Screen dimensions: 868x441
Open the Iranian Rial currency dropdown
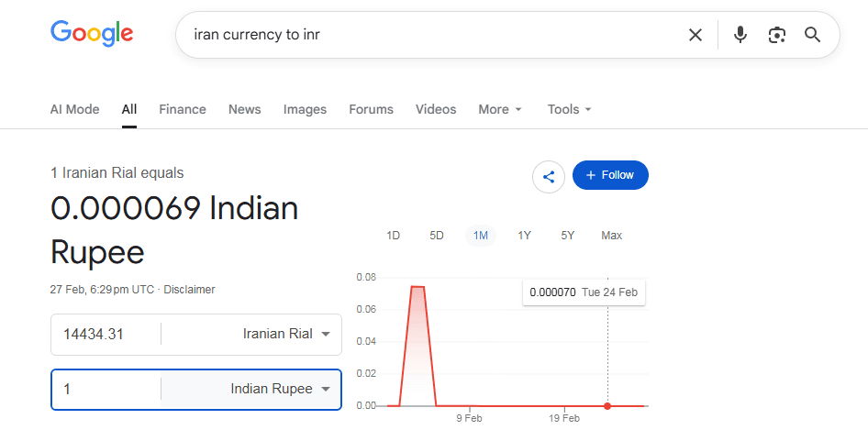coord(286,334)
